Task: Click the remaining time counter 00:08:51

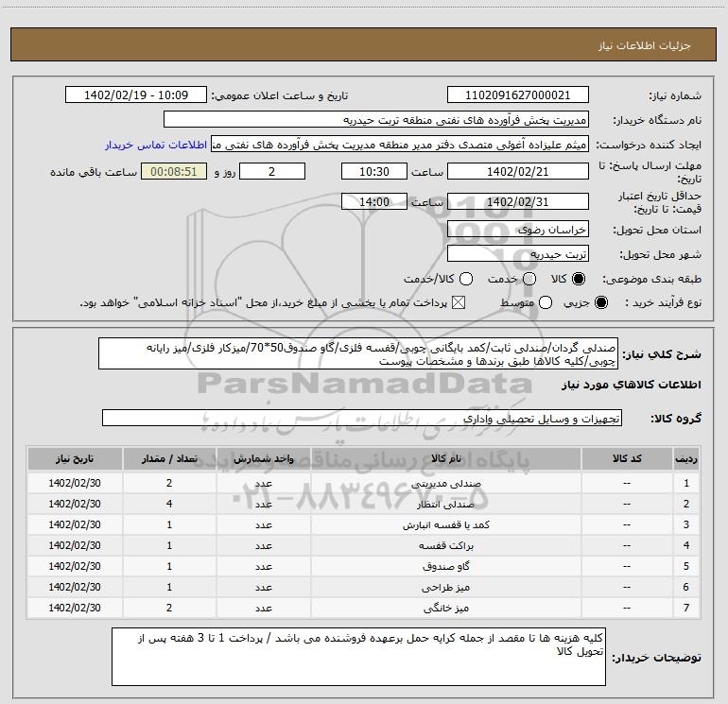Action: click(x=174, y=171)
